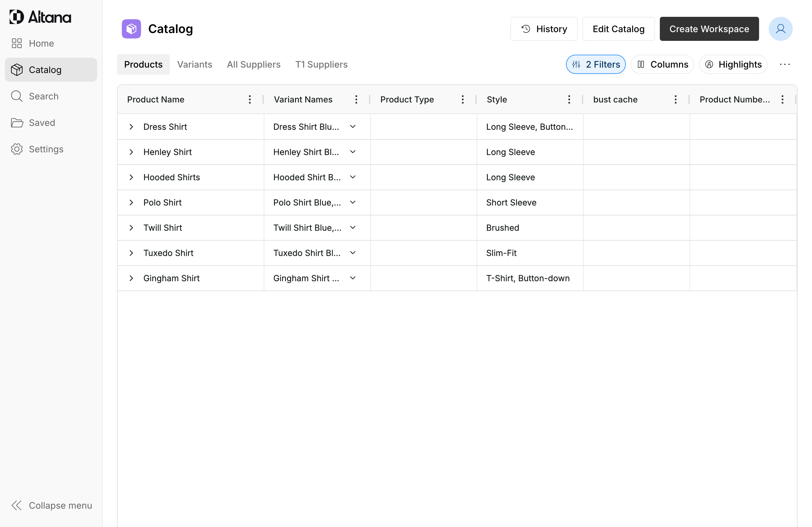Expand the Polo Shirt row
The height and width of the screenshot is (527, 812).
pos(131,203)
